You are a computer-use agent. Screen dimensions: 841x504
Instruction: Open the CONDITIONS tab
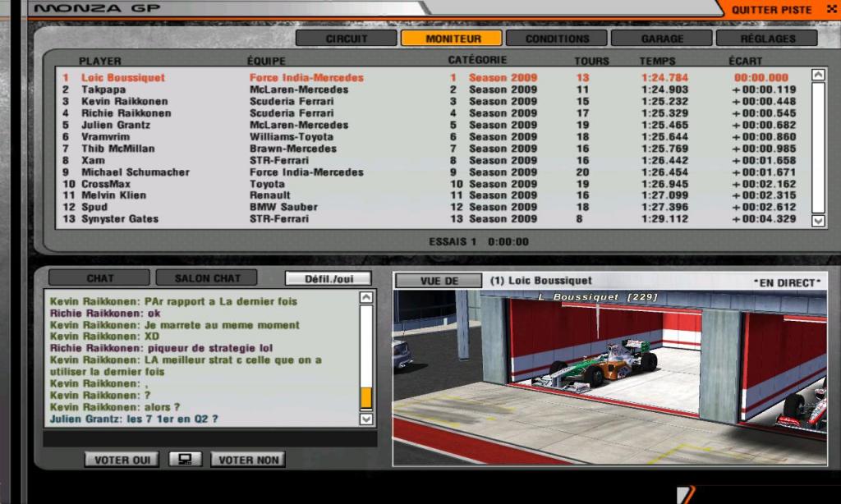coord(557,38)
